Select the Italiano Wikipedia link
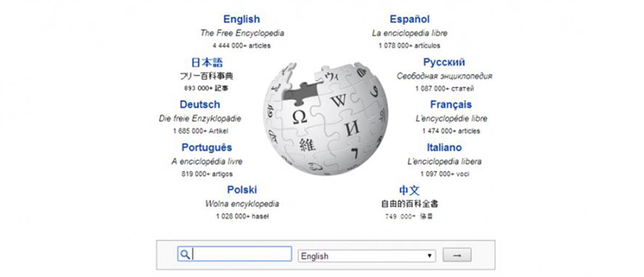The height and width of the screenshot is (277, 644). [444, 147]
